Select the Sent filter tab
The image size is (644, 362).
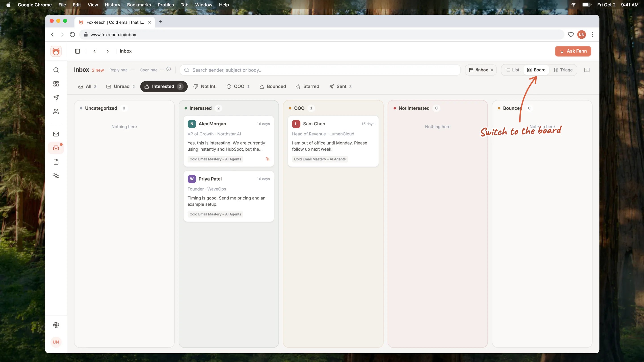(x=341, y=86)
